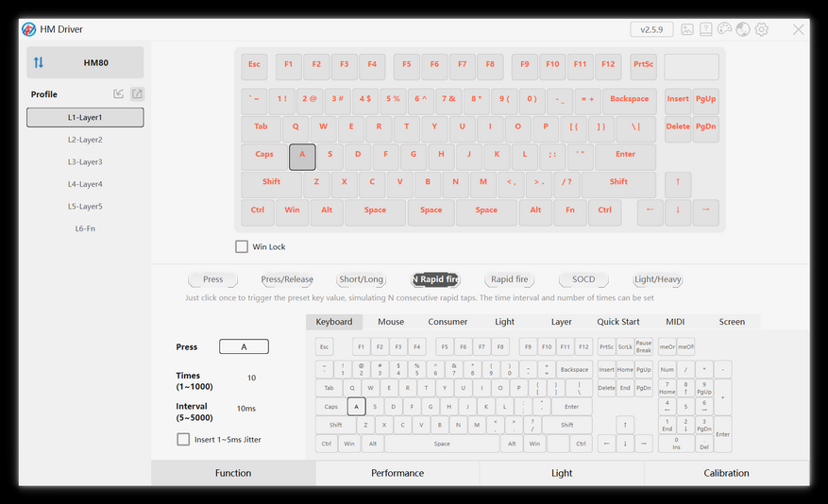Open the Keyboard key-source tab
This screenshot has width=828, height=504.
[334, 322]
